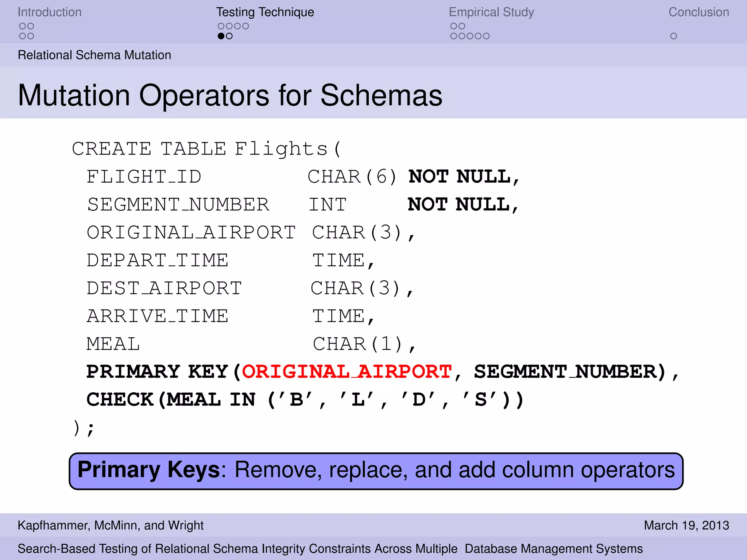Click the Relational Schema Mutation subsection title
747x560 pixels.
tap(94, 55)
